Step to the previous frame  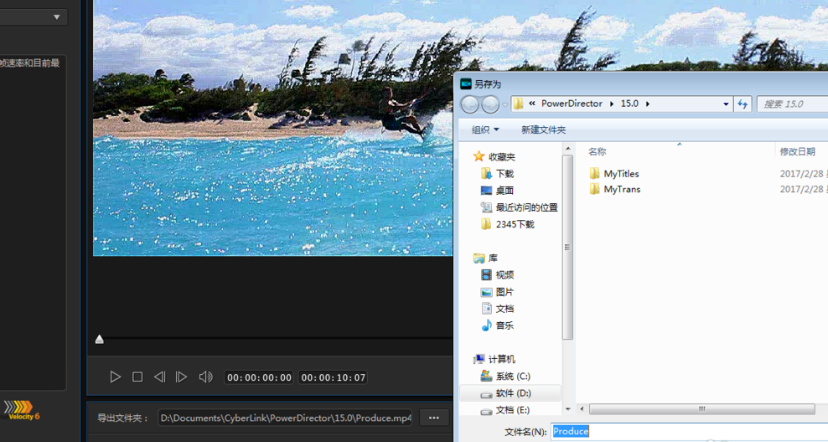point(159,377)
